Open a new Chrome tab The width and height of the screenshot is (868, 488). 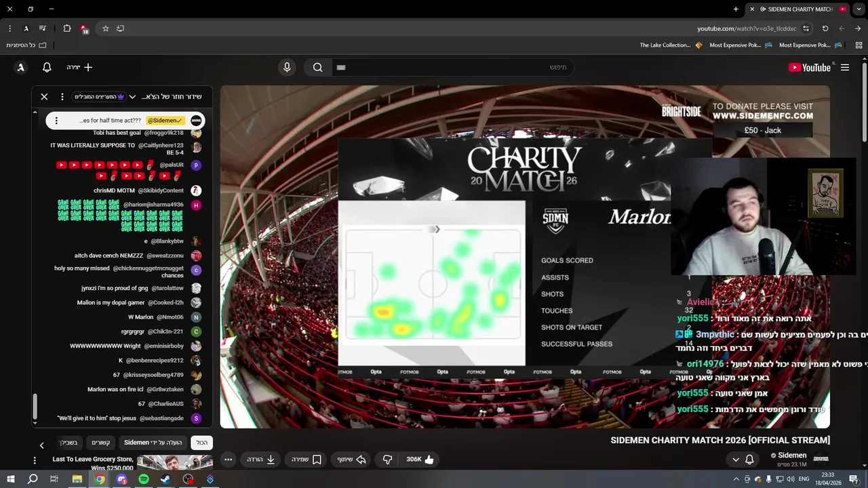coord(736,9)
